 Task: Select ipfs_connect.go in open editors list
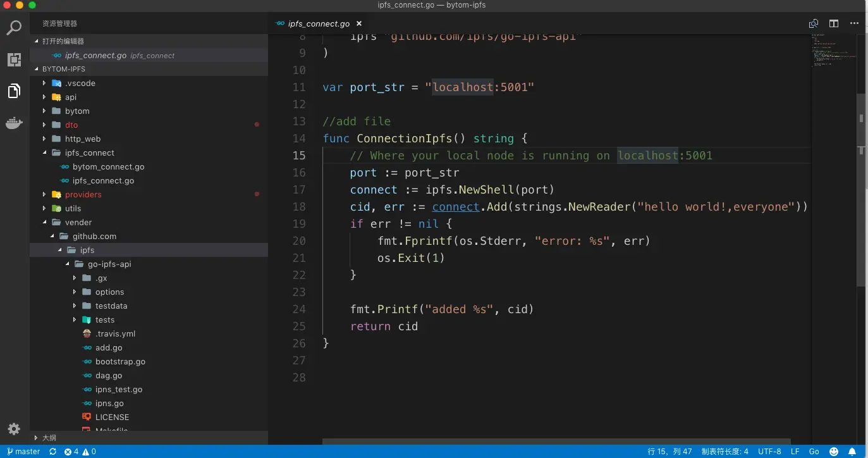[149, 56]
